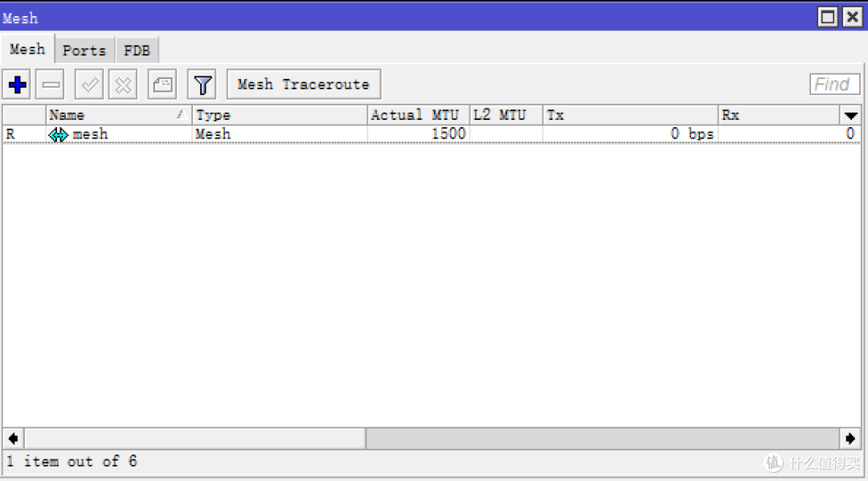Click the Enable checkmark icon
This screenshot has width=868, height=481.
tap(88, 84)
